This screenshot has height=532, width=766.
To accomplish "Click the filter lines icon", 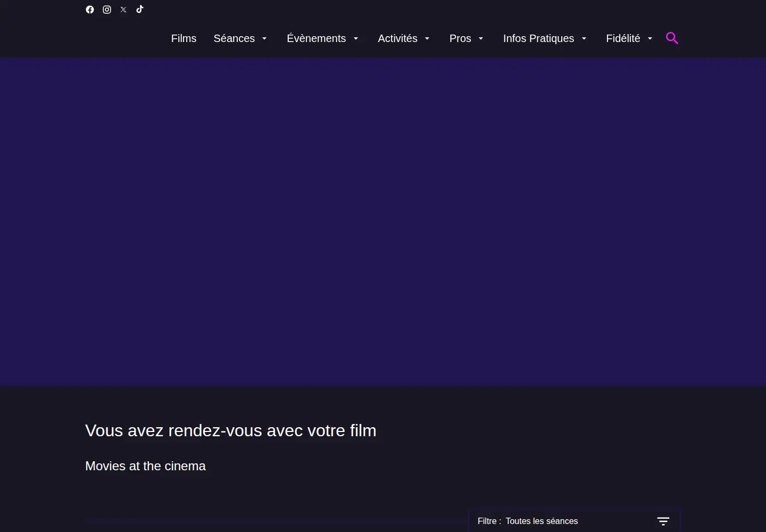I will pyautogui.click(x=663, y=521).
